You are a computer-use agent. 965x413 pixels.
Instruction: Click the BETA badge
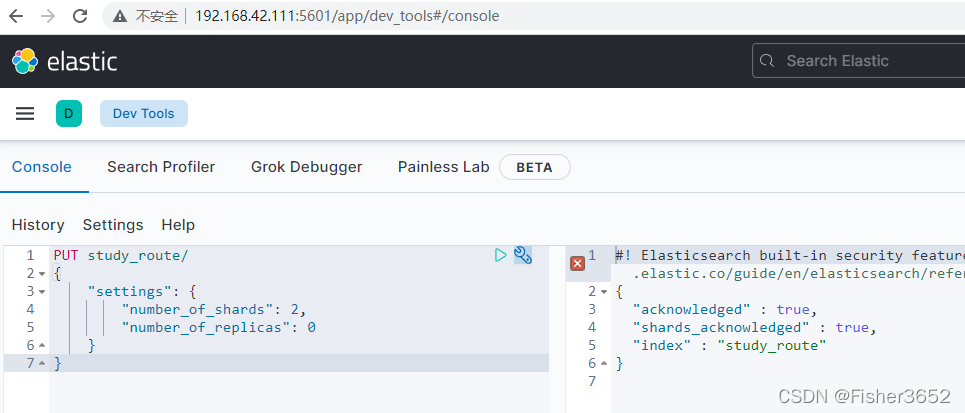point(534,167)
